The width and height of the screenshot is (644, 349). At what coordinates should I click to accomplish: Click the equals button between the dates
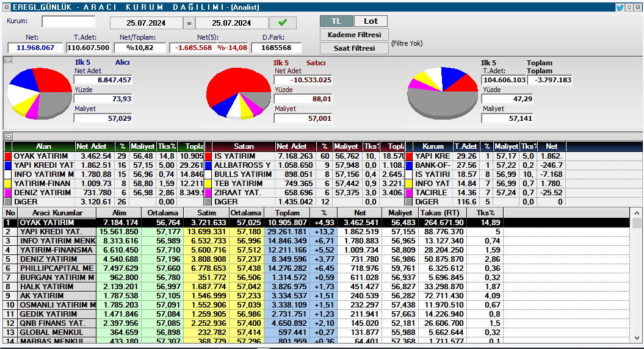pos(189,23)
